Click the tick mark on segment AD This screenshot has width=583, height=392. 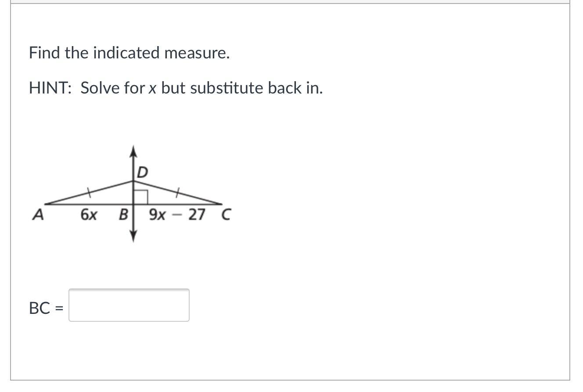89,191
